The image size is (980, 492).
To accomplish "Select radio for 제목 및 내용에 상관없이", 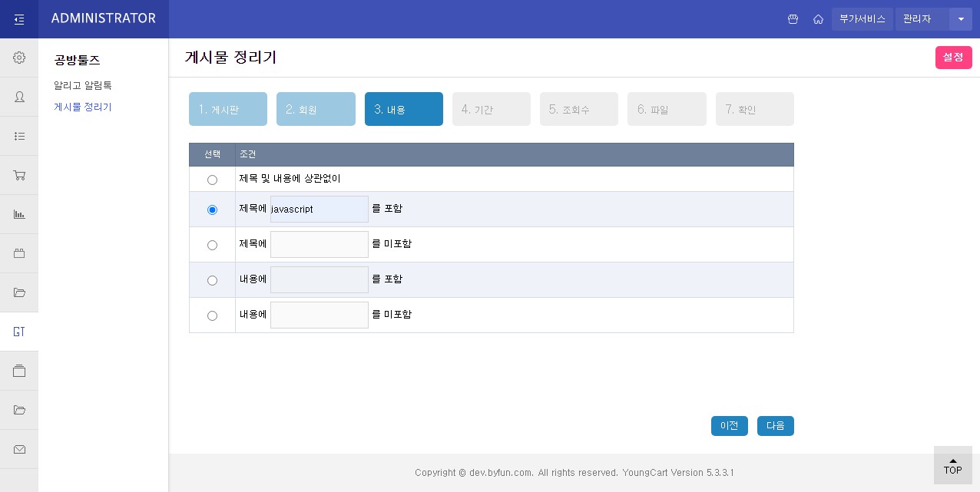I will pyautogui.click(x=212, y=180).
